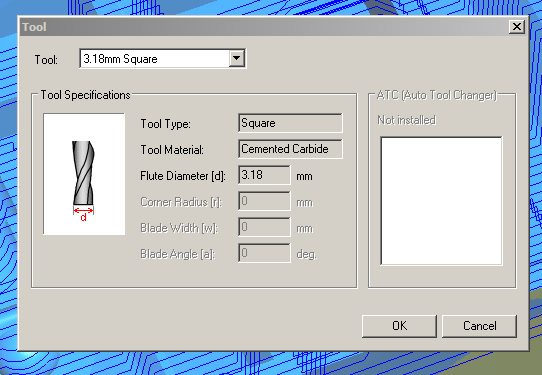Click the Blade Angle [a] label

178,254
